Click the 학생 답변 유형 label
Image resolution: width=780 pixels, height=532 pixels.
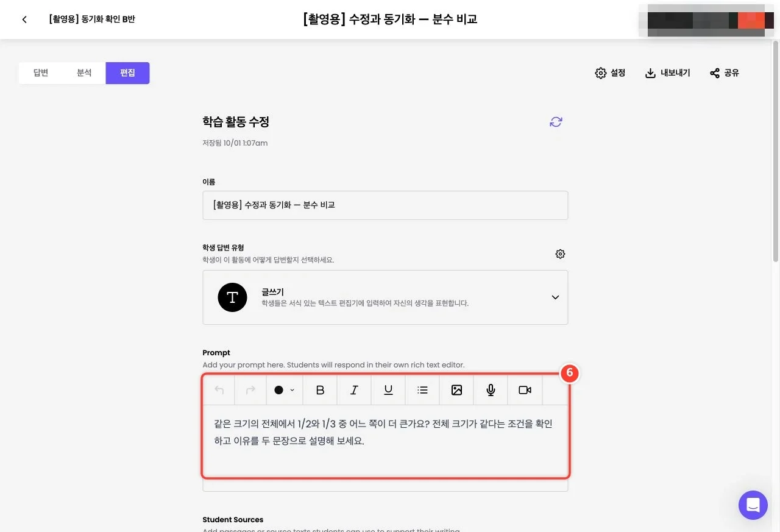(223, 247)
